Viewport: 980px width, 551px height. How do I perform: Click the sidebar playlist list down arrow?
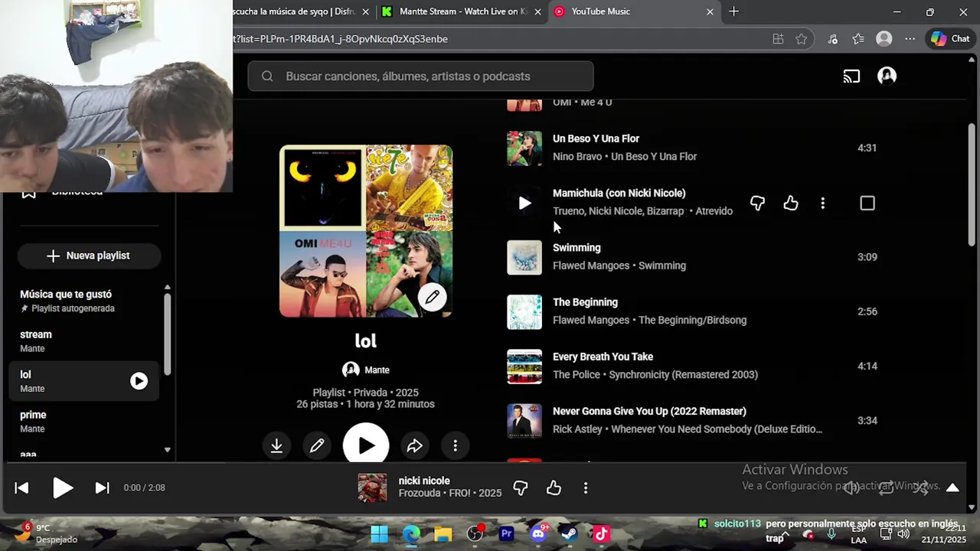click(x=167, y=450)
